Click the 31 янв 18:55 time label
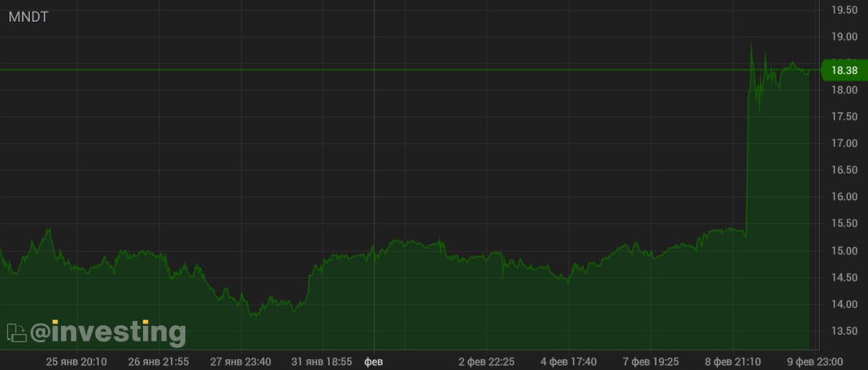 [322, 362]
